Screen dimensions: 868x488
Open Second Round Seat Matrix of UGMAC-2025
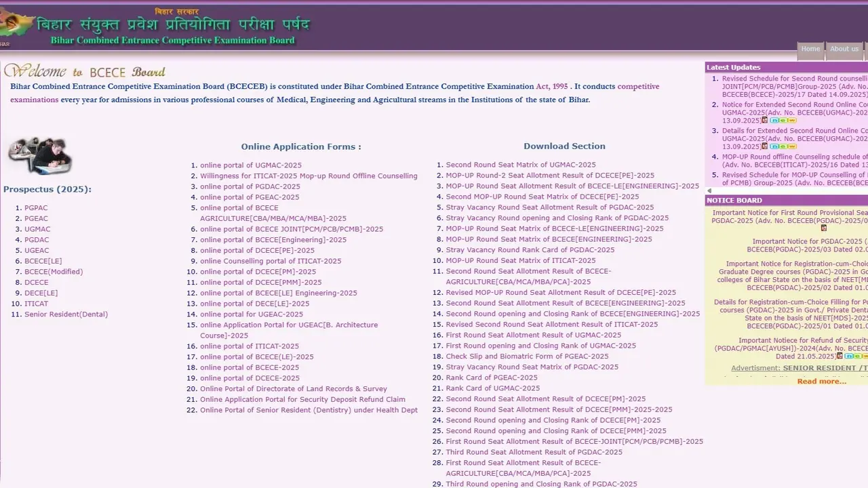521,165
